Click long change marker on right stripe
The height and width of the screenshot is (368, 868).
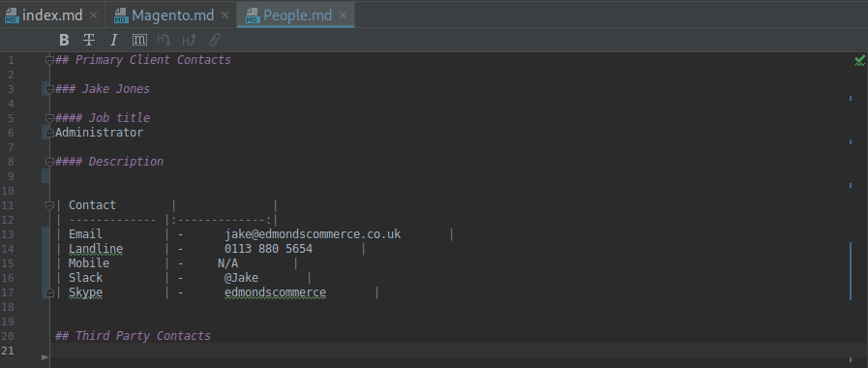tap(851, 270)
